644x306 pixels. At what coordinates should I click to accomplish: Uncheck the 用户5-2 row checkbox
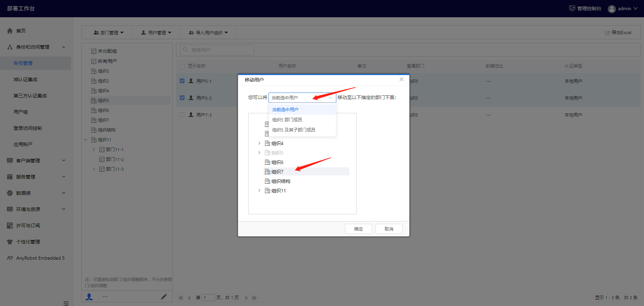(x=182, y=98)
